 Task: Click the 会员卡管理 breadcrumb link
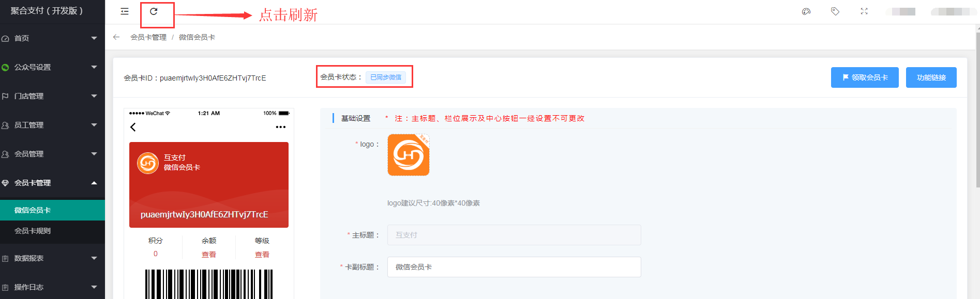[148, 37]
